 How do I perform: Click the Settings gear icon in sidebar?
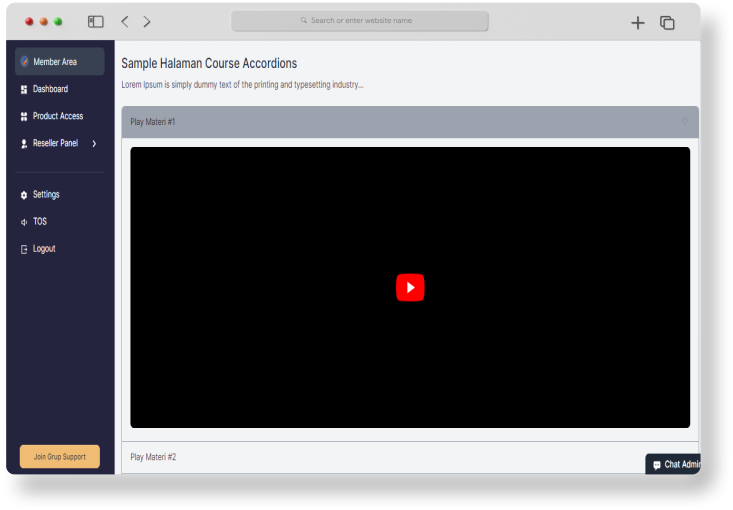pos(24,195)
